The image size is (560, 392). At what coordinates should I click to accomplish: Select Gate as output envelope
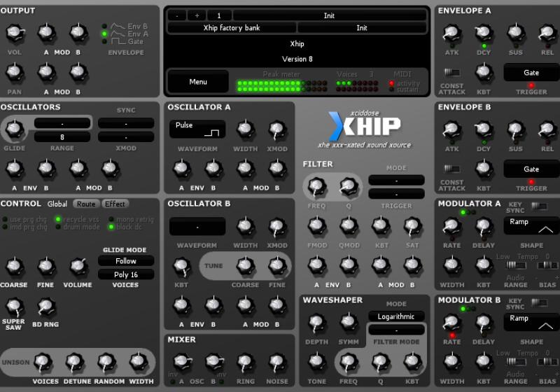[105, 41]
